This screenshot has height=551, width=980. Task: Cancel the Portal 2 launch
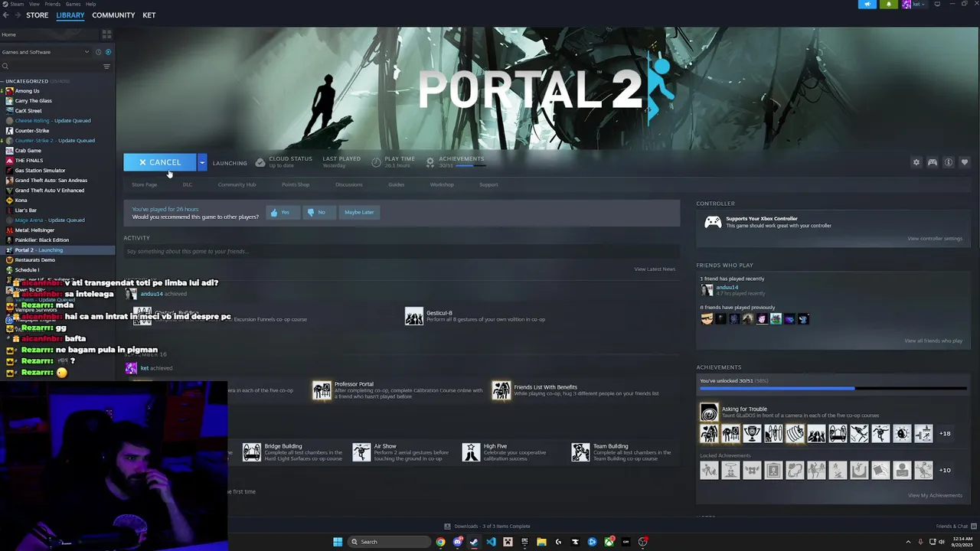(x=160, y=162)
